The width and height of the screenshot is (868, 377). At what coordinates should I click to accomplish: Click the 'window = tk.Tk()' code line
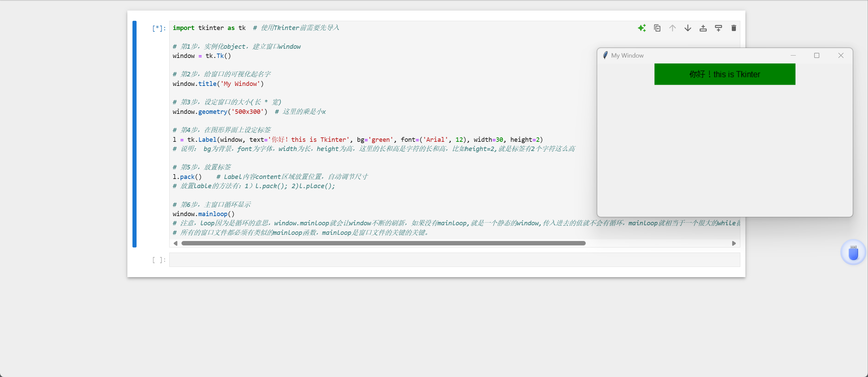point(202,56)
